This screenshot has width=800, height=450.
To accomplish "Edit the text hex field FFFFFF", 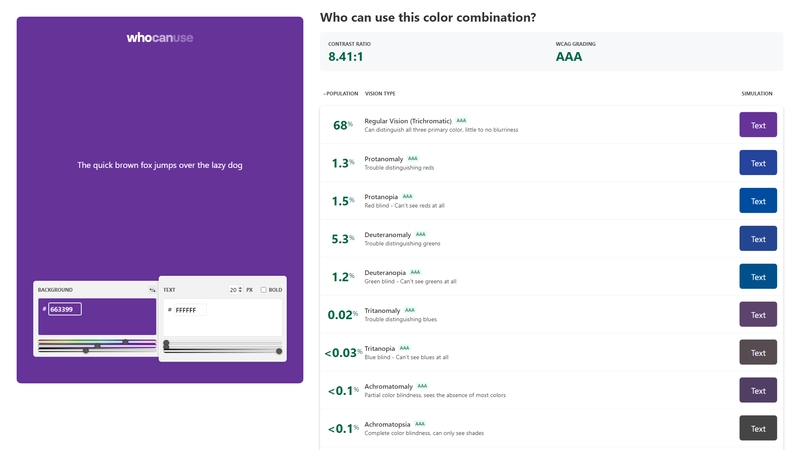I will 190,310.
